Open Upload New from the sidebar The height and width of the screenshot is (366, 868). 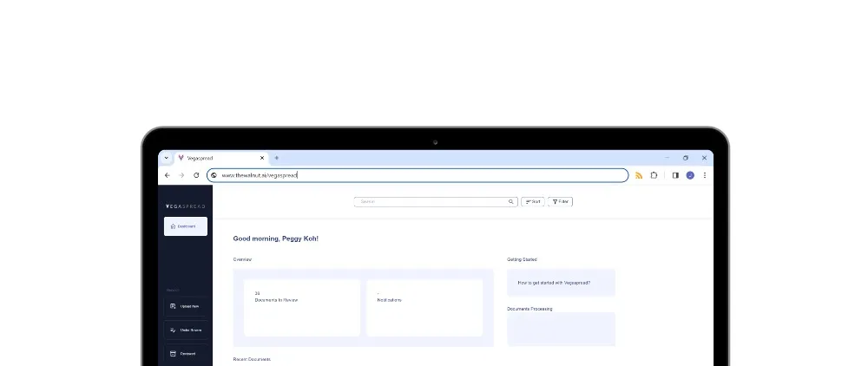tap(186, 306)
